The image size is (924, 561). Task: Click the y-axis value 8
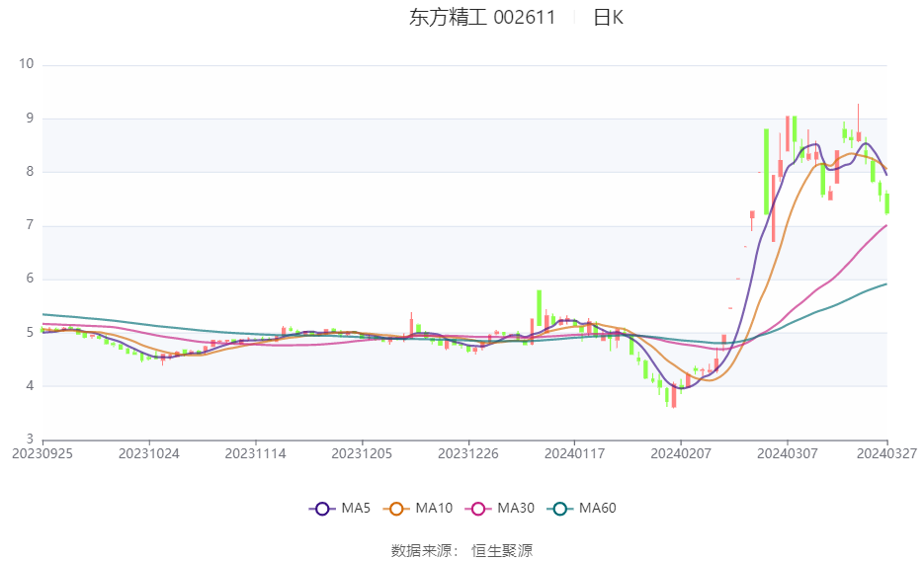(30, 172)
